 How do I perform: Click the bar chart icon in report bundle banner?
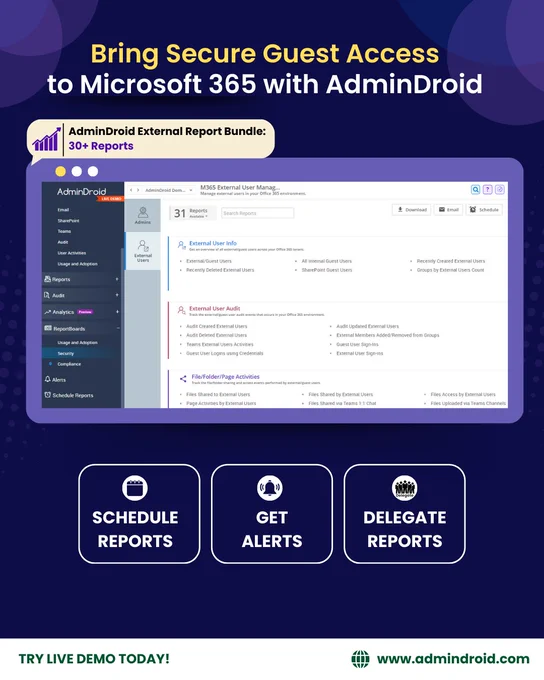[x=46, y=139]
